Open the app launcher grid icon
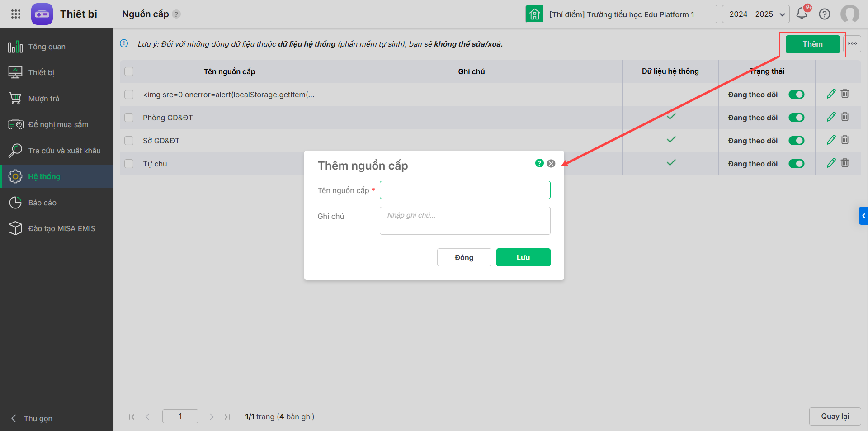This screenshot has width=868, height=431. pyautogui.click(x=16, y=14)
